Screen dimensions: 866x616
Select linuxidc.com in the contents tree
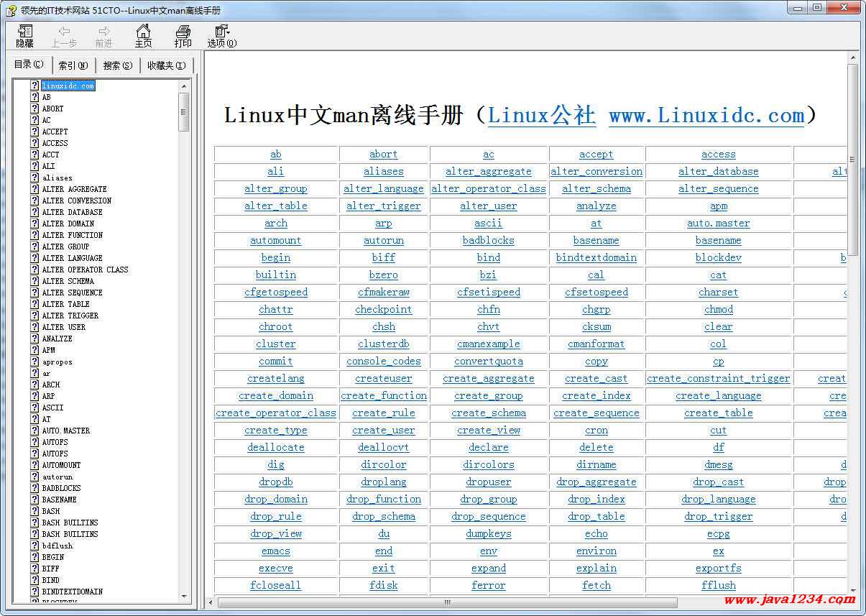68,86
